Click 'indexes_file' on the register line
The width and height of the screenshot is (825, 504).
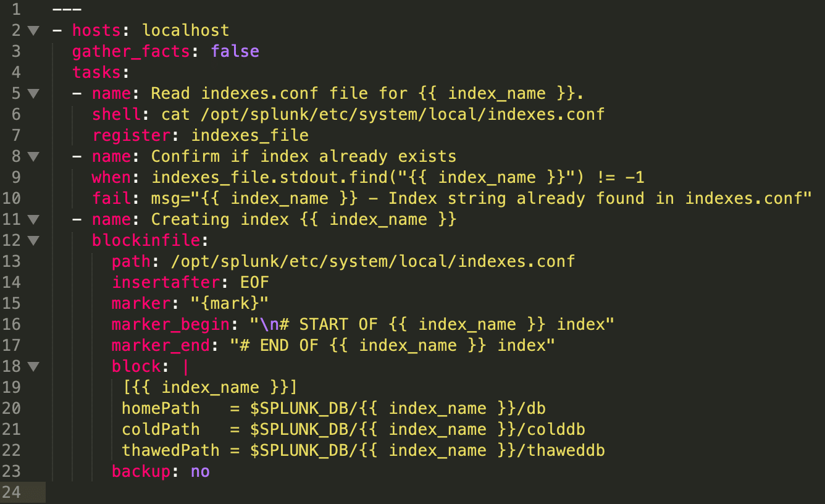pos(250,135)
